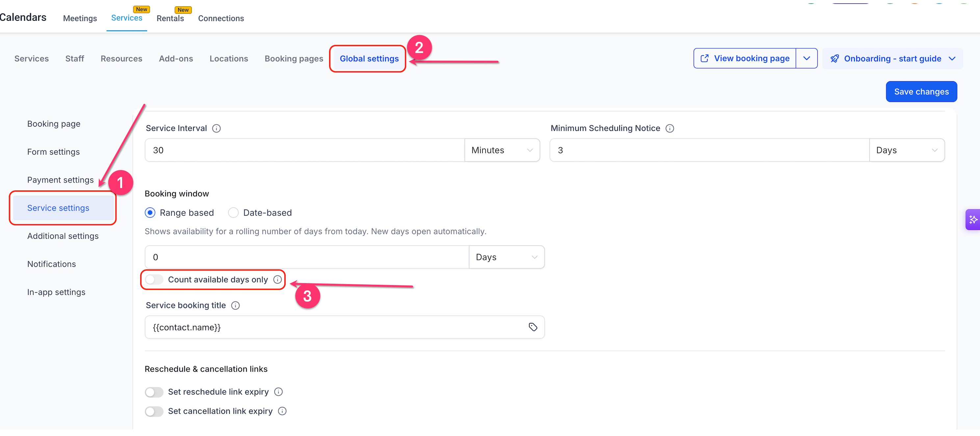Switch to the Booking pages tab
This screenshot has width=980, height=436.
pyautogui.click(x=294, y=59)
